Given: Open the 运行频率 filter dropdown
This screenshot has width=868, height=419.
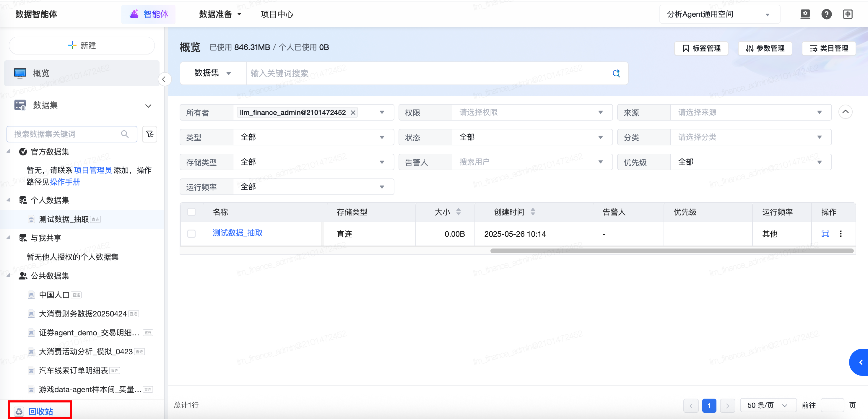Looking at the screenshot, I should [313, 187].
